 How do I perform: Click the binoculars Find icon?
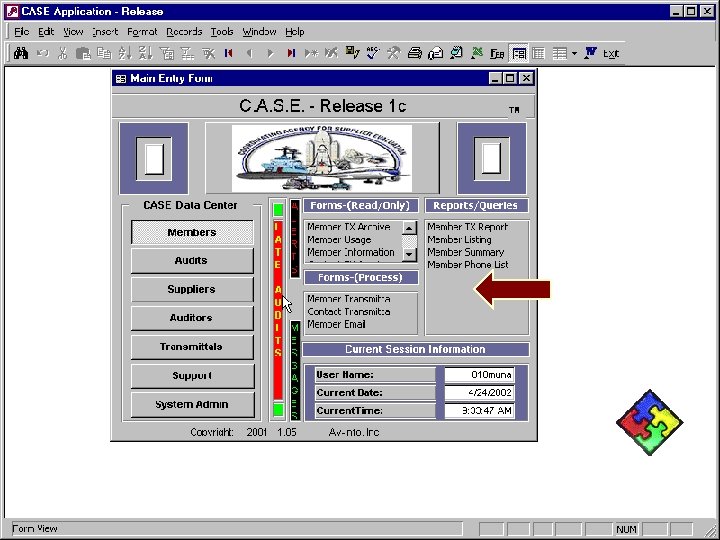[x=21, y=53]
